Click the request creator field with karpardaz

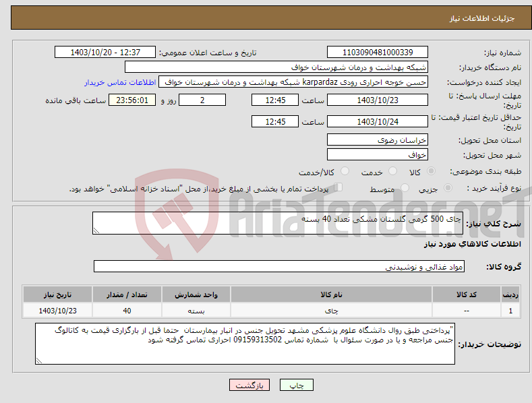[x=293, y=82]
